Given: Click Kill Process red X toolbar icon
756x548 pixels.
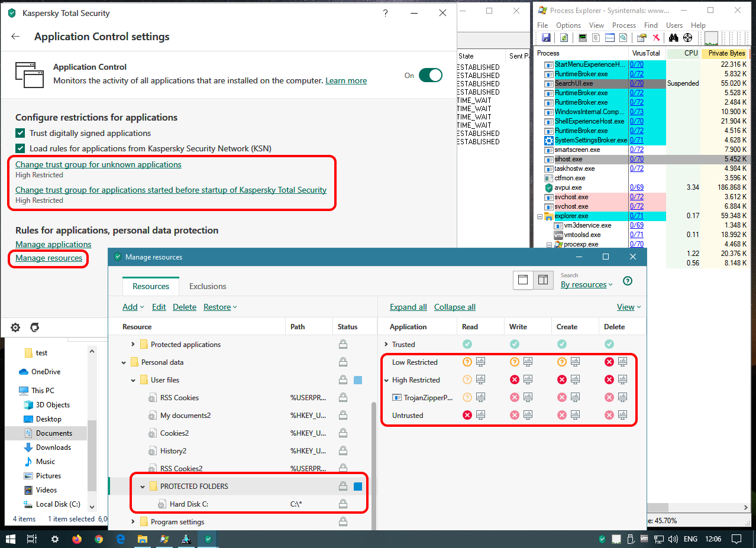Looking at the screenshot, I should (x=656, y=38).
